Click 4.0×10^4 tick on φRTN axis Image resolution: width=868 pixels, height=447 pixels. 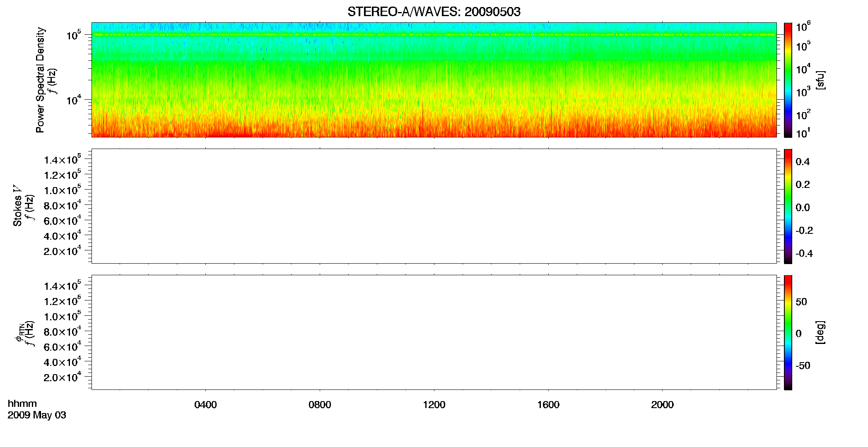click(x=63, y=361)
